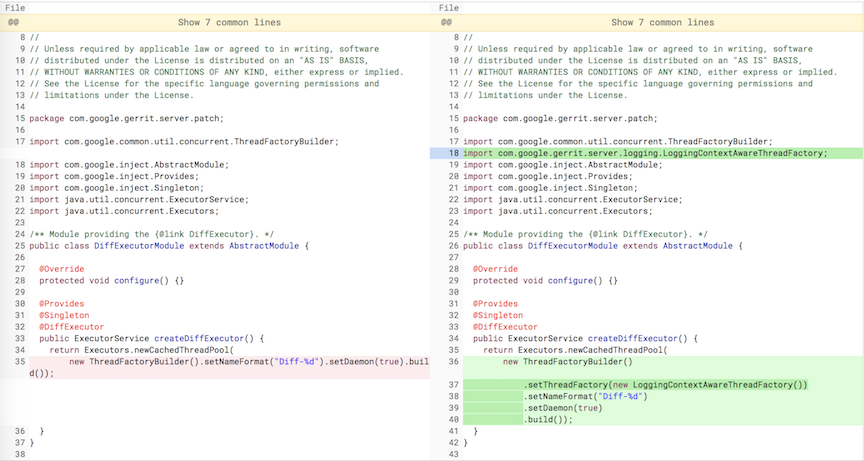Select highlighted line number 18 in right pane
The width and height of the screenshot is (864, 461).
tap(453, 153)
